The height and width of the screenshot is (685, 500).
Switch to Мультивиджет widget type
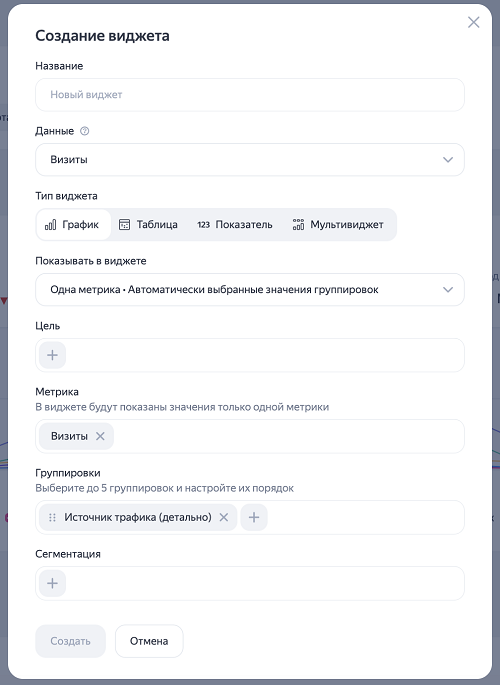[338, 225]
